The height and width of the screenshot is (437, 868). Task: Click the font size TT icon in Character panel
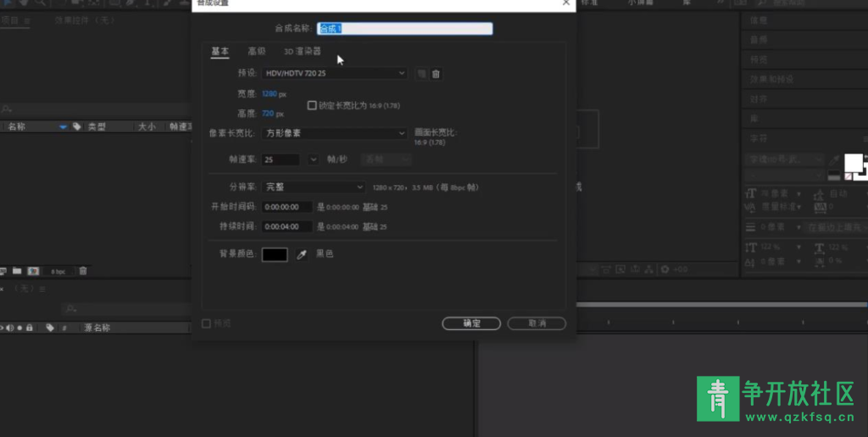tap(751, 193)
